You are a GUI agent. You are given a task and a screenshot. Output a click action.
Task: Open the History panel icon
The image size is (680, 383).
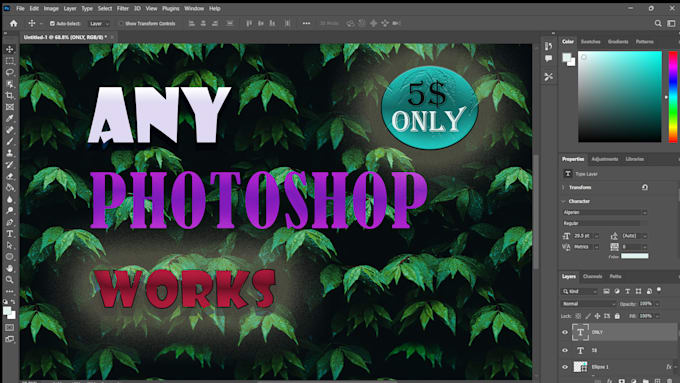(548, 46)
